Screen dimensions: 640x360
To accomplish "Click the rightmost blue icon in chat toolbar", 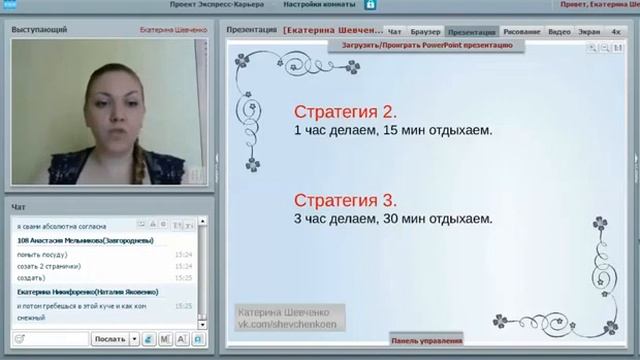I will [x=198, y=339].
